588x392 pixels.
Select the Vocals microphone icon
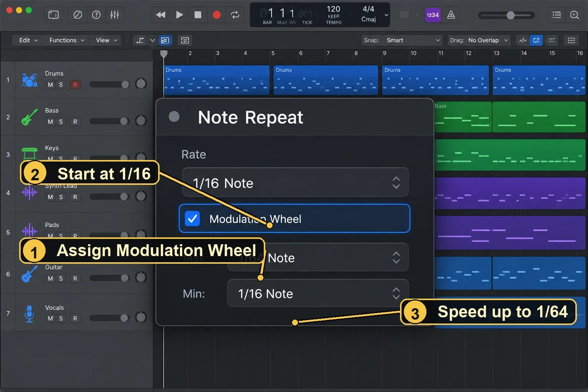point(29,314)
